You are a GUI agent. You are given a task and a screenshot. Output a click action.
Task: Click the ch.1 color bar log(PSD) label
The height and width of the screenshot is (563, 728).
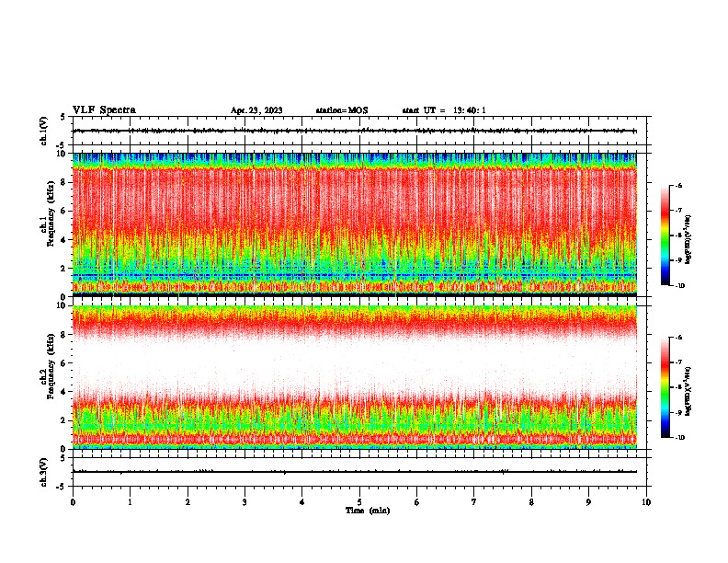point(688,240)
